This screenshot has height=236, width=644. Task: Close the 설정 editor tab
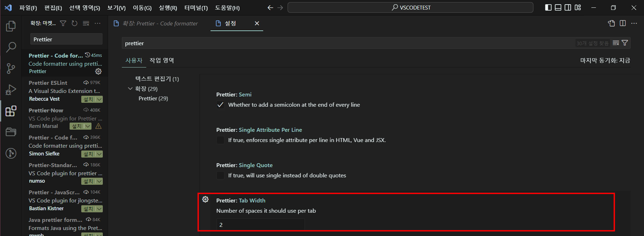tap(257, 23)
